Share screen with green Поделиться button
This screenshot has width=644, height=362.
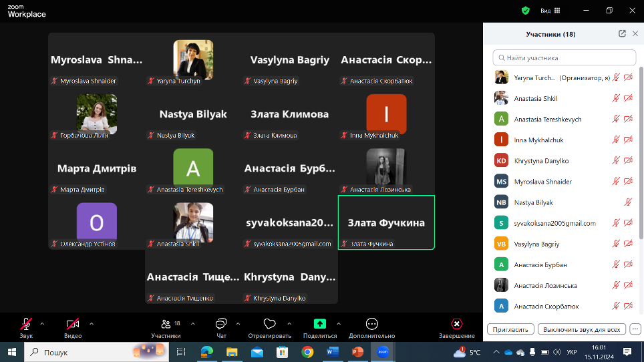[320, 328]
